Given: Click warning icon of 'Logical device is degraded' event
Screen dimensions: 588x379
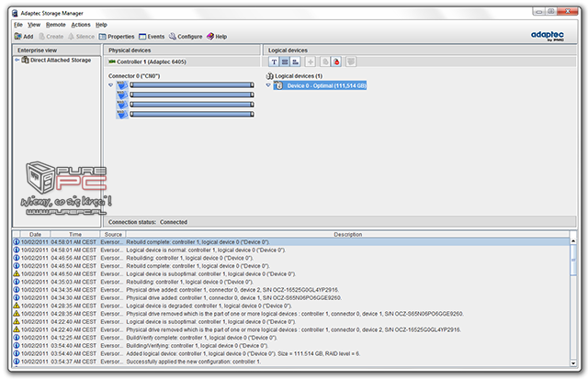Looking at the screenshot, I should [17, 306].
